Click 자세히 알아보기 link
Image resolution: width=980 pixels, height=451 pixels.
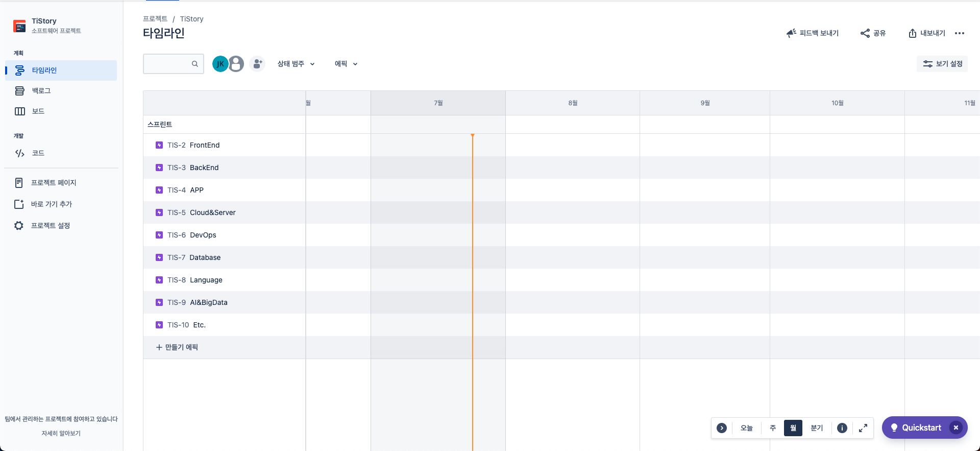[61, 433]
